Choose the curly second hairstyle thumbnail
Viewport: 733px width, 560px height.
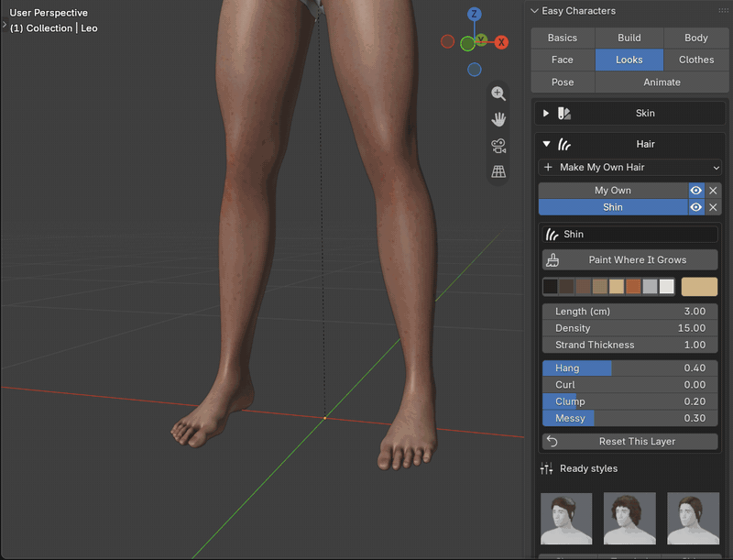point(629,519)
